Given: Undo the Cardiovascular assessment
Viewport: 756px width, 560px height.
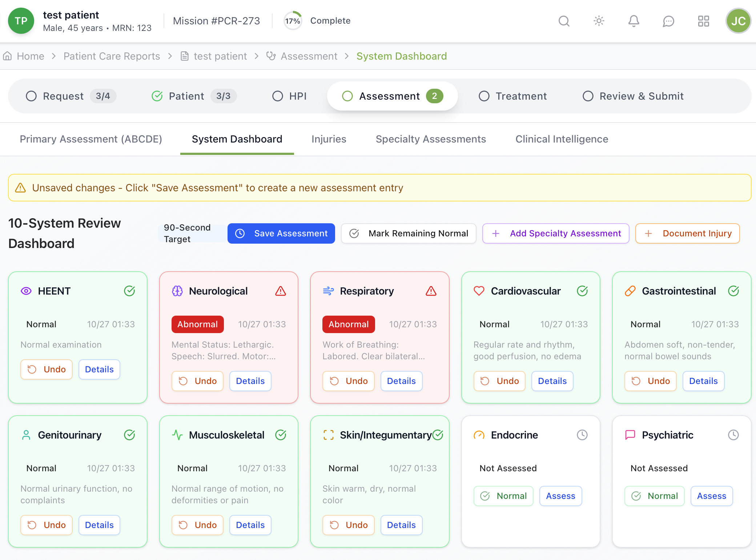Looking at the screenshot, I should coord(499,381).
